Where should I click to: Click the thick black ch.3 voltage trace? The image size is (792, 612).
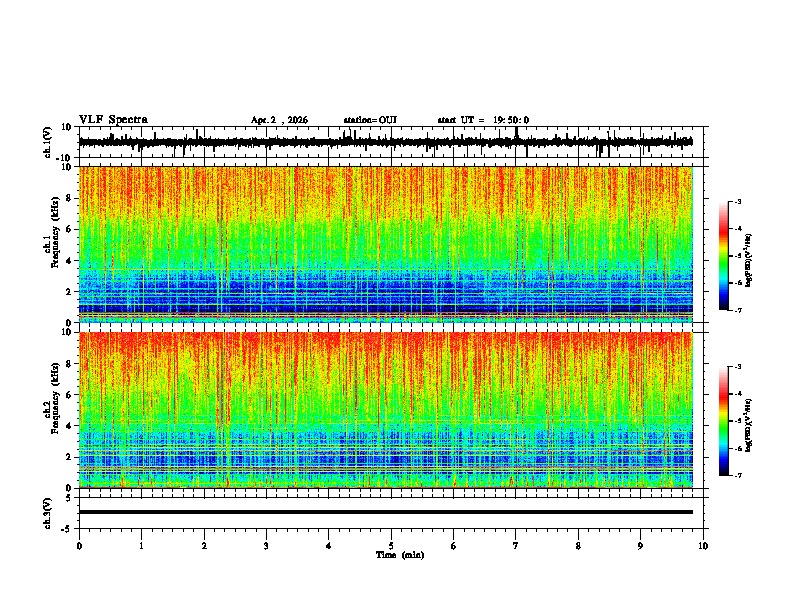click(x=386, y=512)
